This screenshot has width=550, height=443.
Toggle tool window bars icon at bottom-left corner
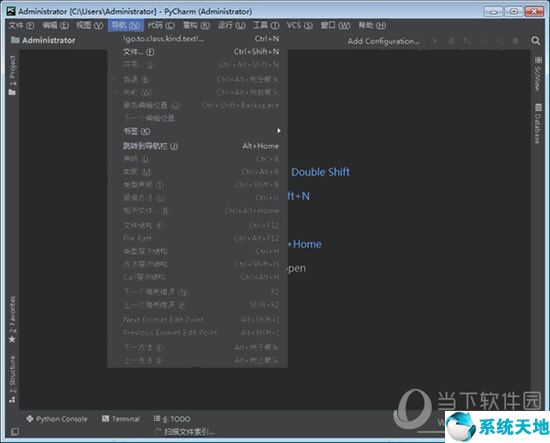click(x=14, y=431)
